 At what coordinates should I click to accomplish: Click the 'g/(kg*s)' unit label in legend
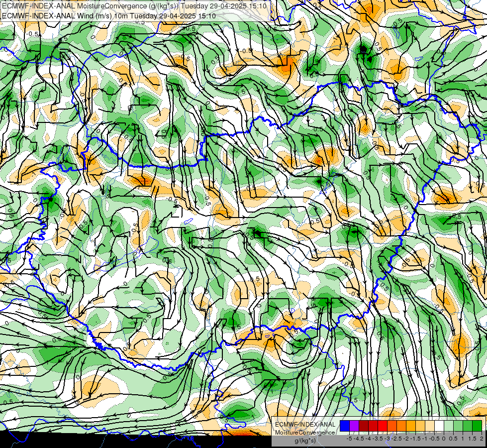coord(305,441)
